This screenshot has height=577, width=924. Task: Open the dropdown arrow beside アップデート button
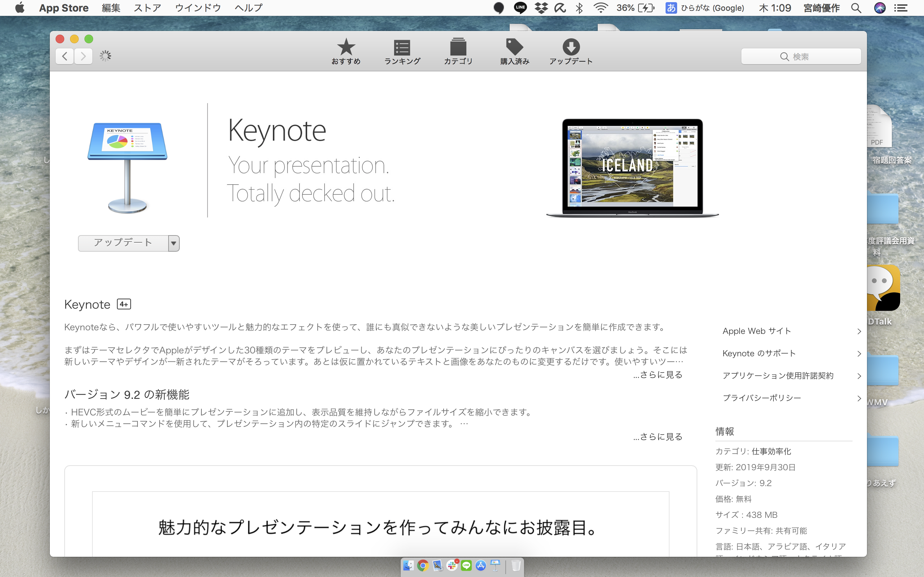[174, 243]
